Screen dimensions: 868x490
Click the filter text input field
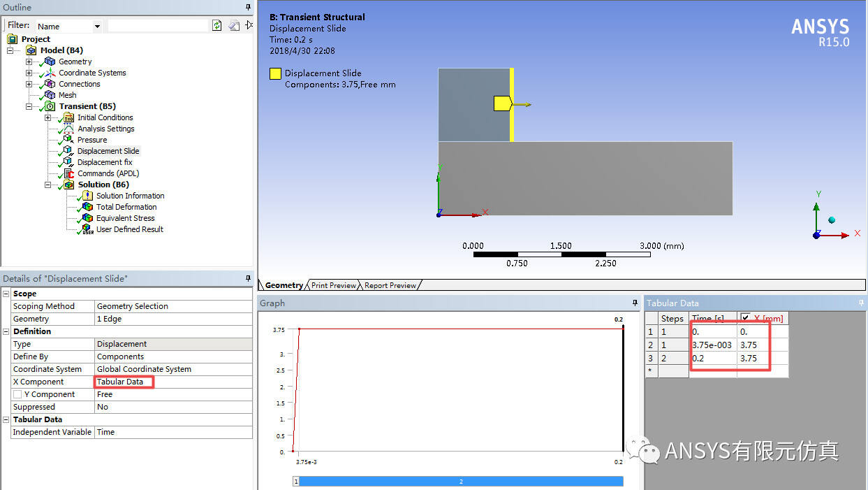pyautogui.click(x=158, y=26)
